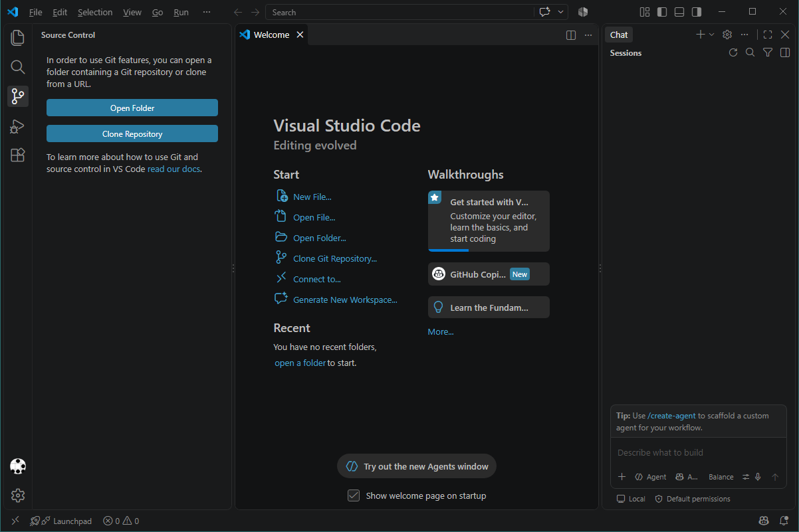This screenshot has height=532, width=799.
Task: Open the Balance model picker
Action: (x=721, y=477)
